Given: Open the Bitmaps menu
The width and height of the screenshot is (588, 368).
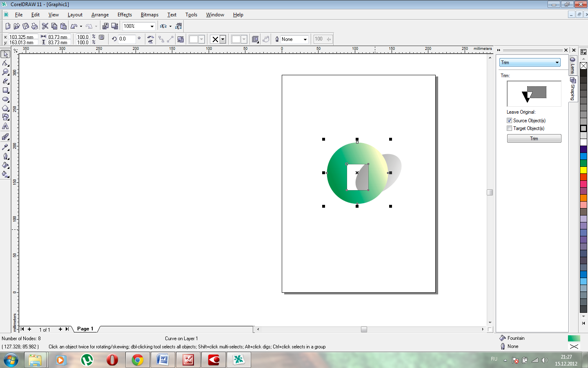Looking at the screenshot, I should (x=149, y=15).
